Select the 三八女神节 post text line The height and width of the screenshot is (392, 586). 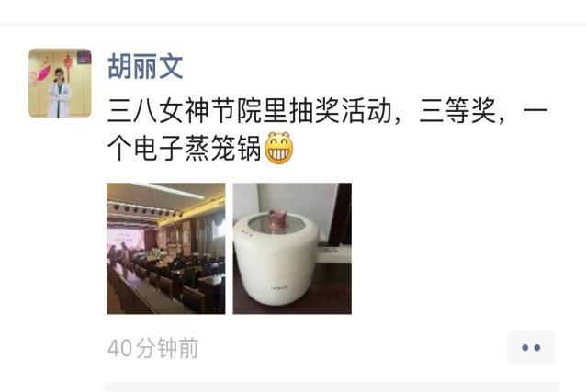tap(328, 110)
